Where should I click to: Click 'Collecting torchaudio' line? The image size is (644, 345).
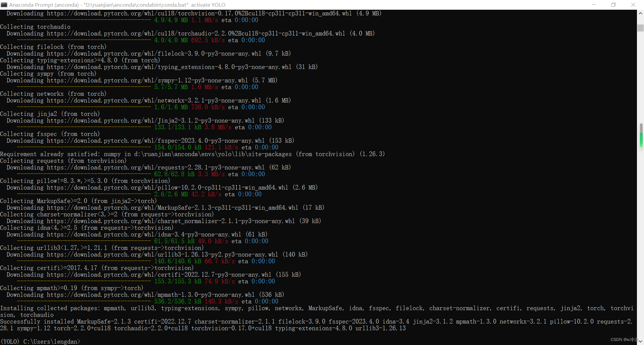(x=35, y=27)
